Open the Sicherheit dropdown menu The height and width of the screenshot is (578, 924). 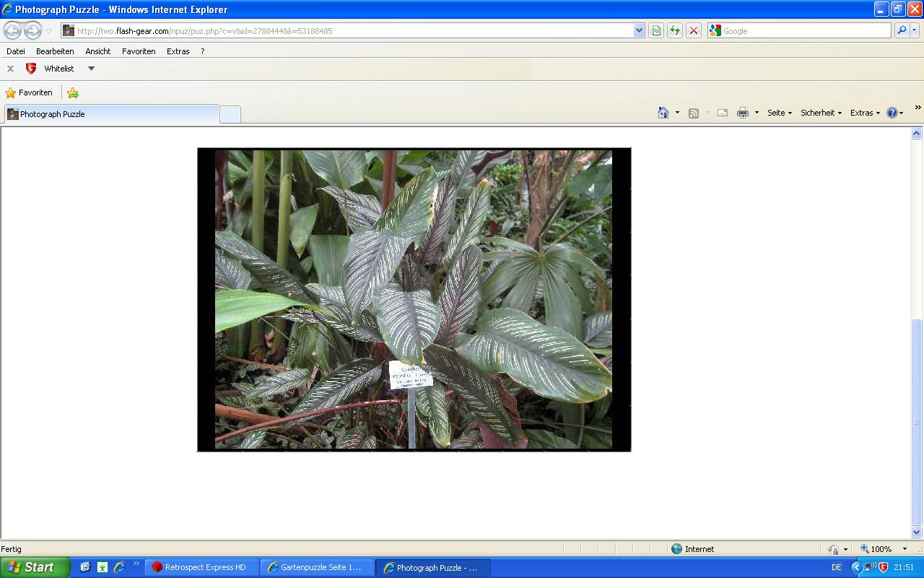[821, 113]
